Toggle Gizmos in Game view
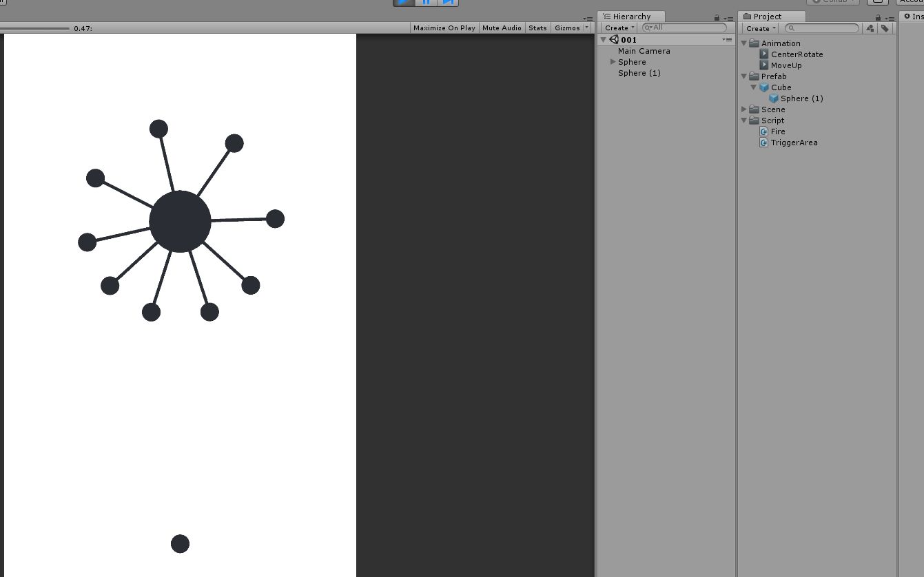Image resolution: width=924 pixels, height=577 pixels. click(x=567, y=28)
